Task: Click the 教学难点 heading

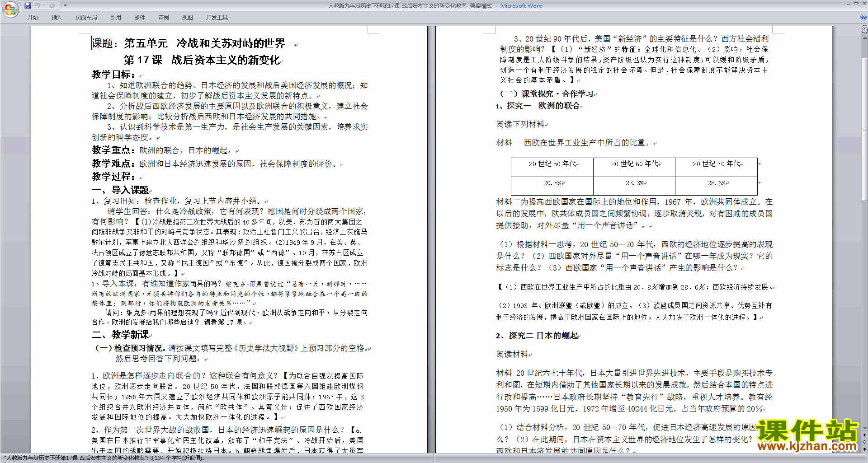Action: pyautogui.click(x=113, y=164)
